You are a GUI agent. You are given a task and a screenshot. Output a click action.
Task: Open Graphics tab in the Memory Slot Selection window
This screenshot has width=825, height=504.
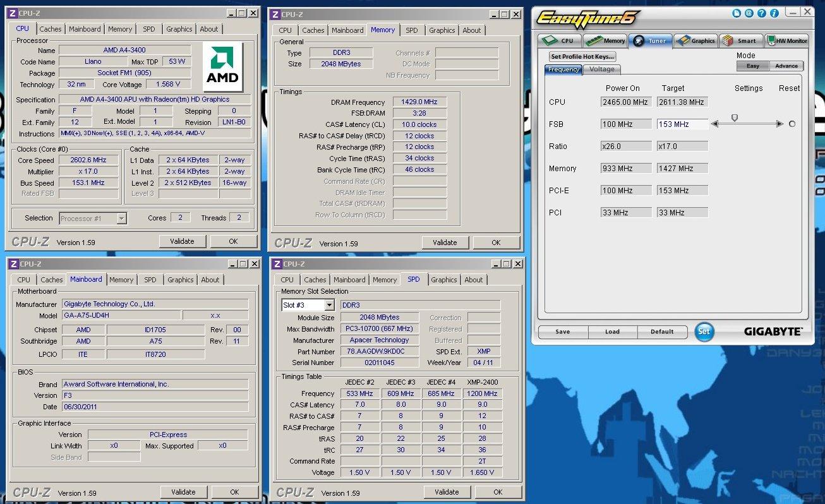(444, 280)
